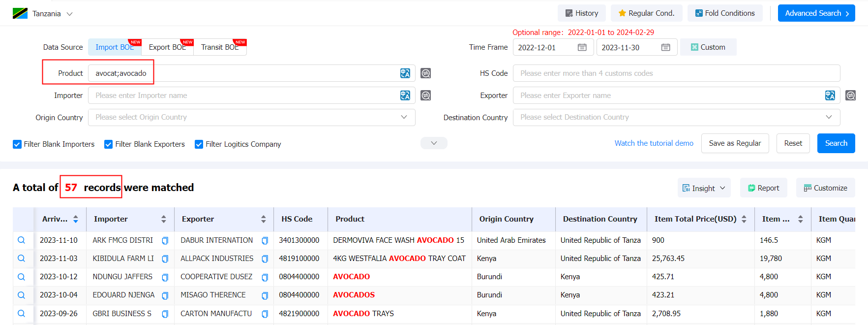Screen dimensions: 868x325
Task: Toggle Filter Blank Exporters checkbox
Action: click(x=109, y=144)
